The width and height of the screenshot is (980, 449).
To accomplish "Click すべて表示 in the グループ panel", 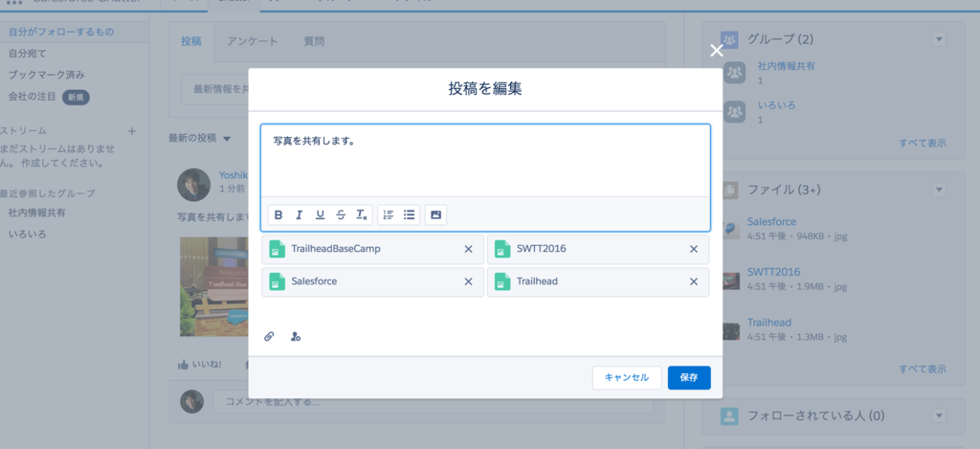I will (923, 143).
